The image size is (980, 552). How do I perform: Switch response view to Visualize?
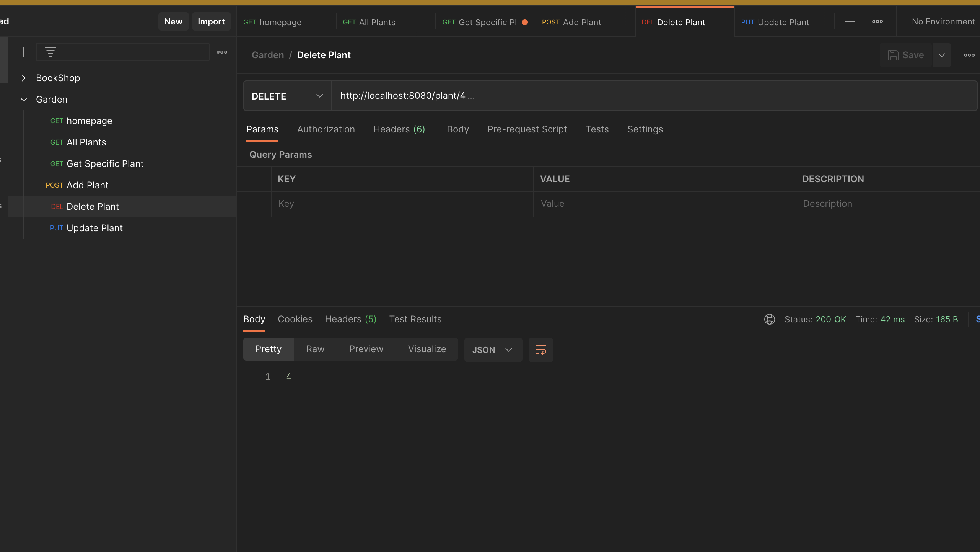(x=427, y=349)
